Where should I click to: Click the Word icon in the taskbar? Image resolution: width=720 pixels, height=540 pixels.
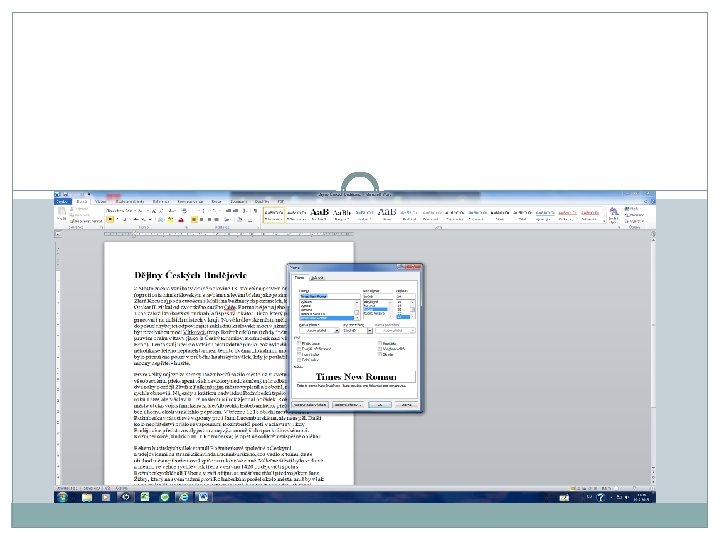203,497
